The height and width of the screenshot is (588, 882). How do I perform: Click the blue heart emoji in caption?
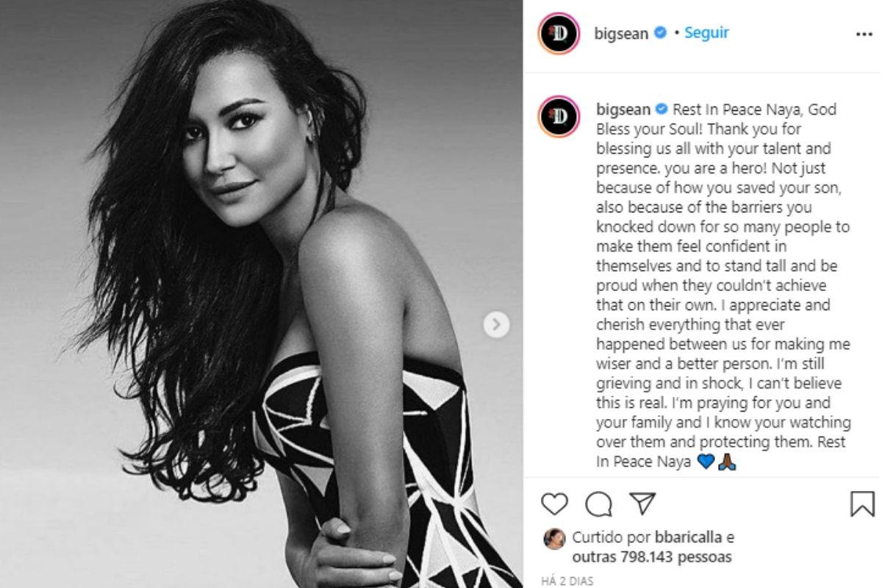coord(703,463)
